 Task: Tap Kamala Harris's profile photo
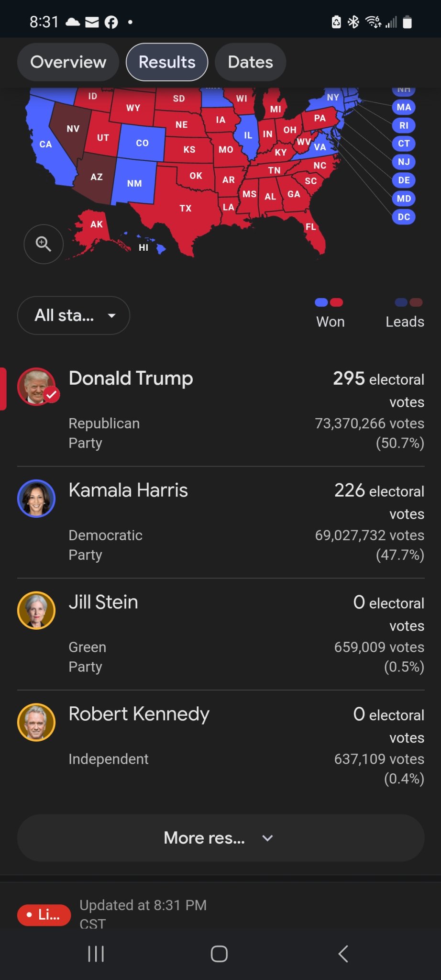click(36, 498)
